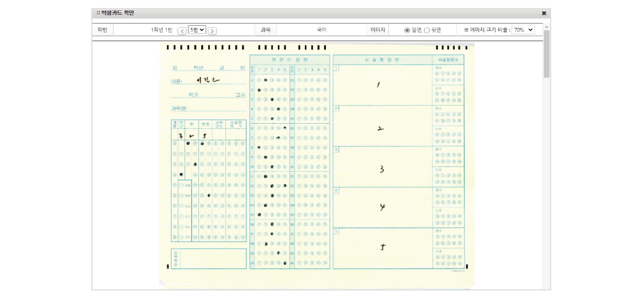Select the 뒷면 back side radio button
The image size is (644, 304).
427,30
